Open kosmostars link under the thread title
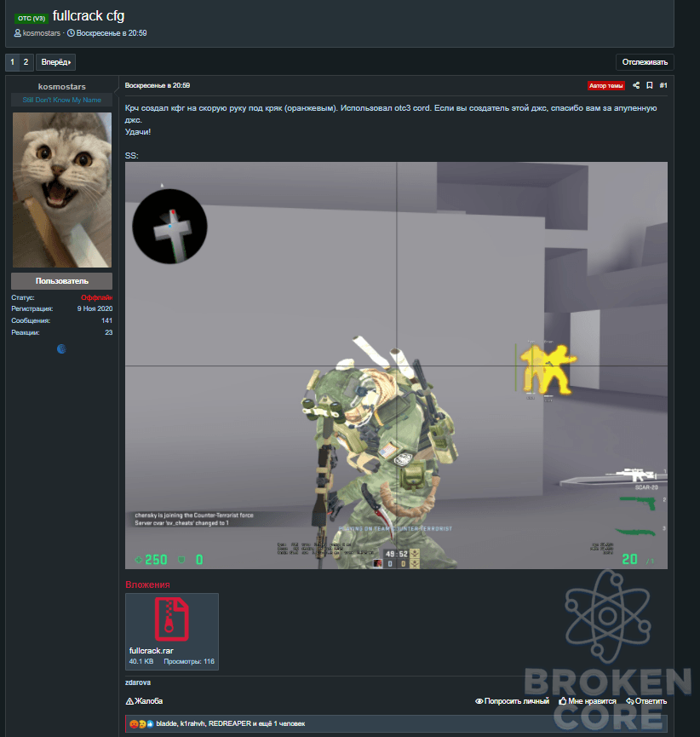 point(42,33)
